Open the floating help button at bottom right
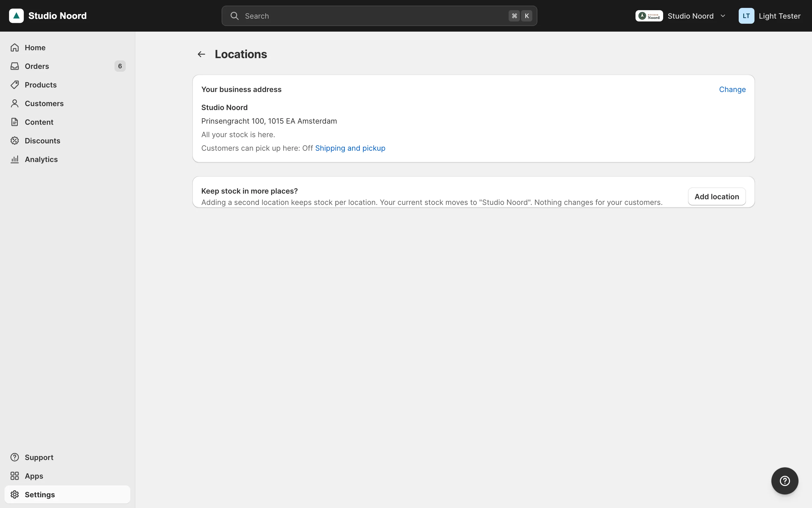Screen dimensions: 812x508 [x=784, y=481]
